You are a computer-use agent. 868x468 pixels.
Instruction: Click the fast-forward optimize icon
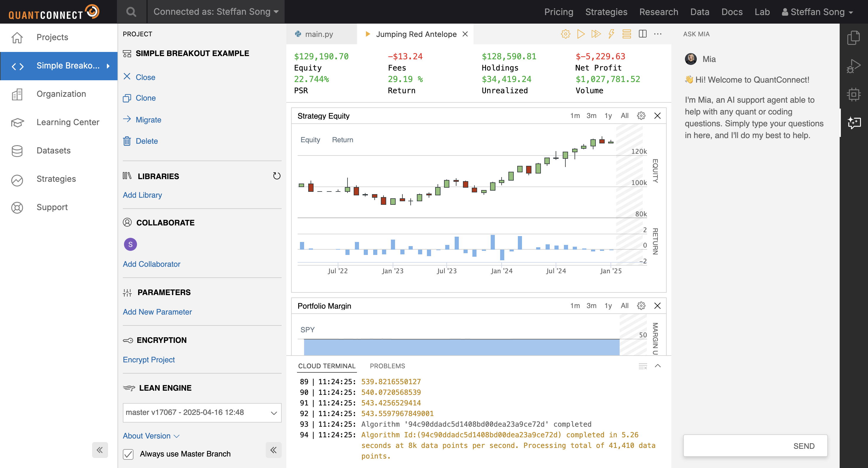pyautogui.click(x=596, y=34)
